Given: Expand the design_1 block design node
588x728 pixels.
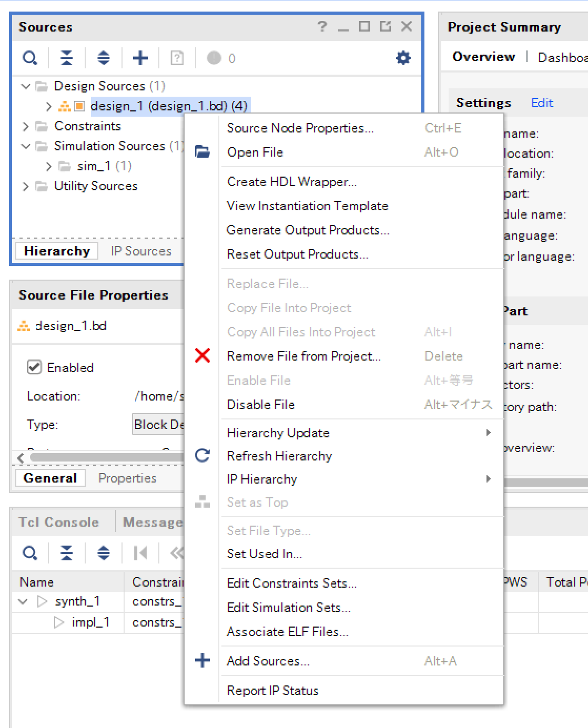Looking at the screenshot, I should pos(48,106).
